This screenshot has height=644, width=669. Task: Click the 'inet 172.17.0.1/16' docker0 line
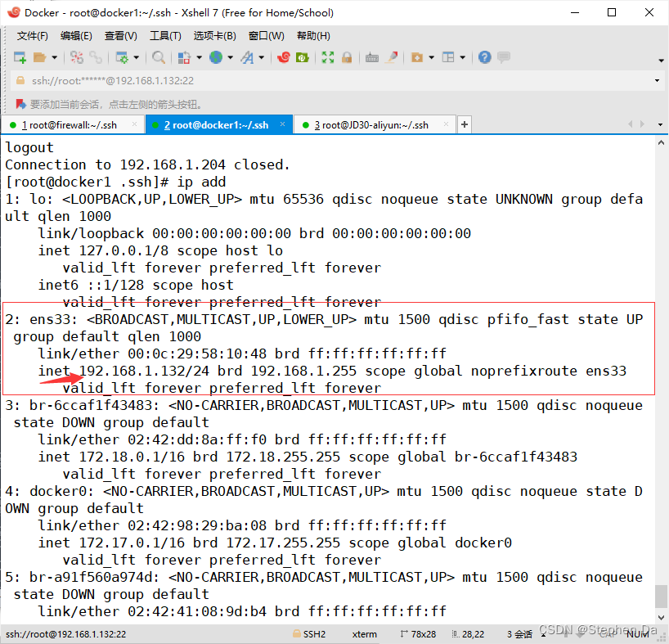click(x=275, y=543)
